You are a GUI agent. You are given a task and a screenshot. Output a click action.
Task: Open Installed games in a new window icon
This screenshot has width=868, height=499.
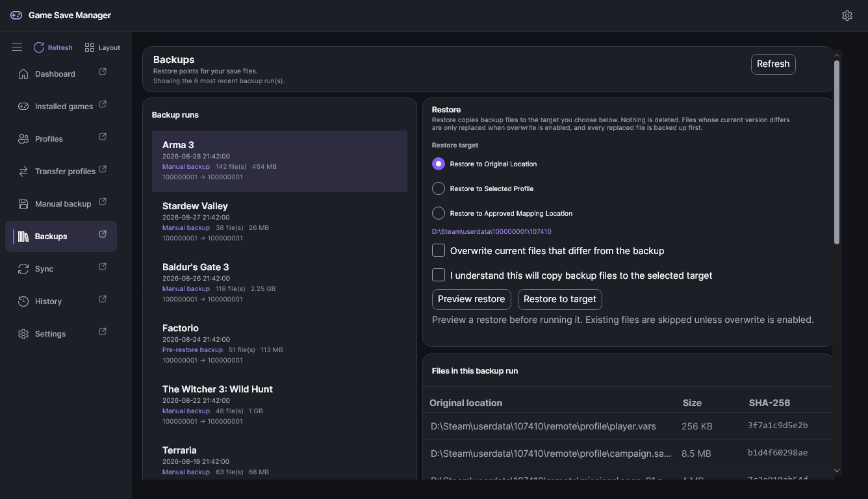[x=103, y=105]
